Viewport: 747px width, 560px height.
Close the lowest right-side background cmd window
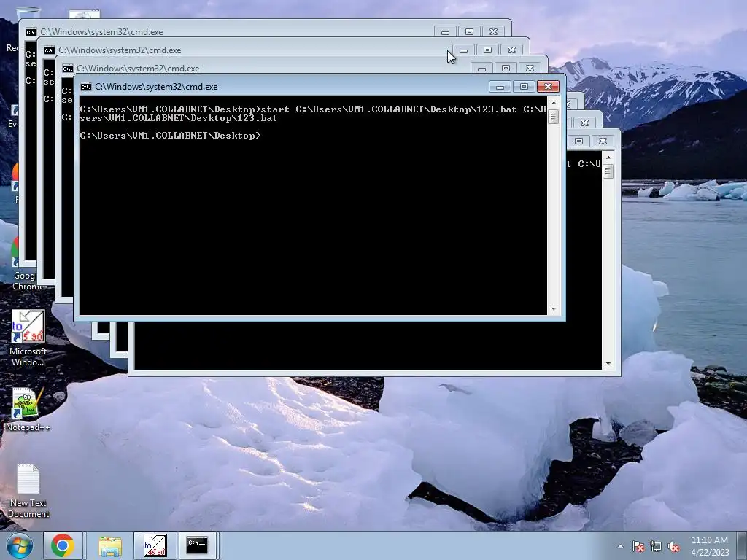point(603,141)
